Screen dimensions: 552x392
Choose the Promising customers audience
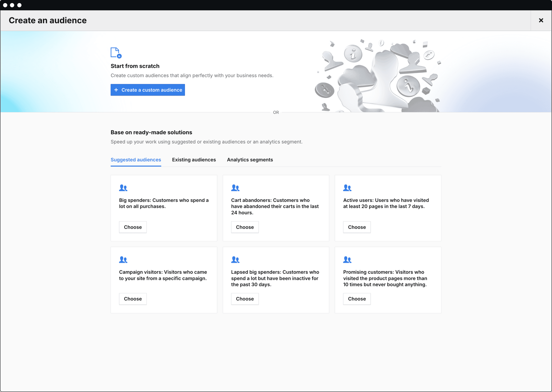point(357,298)
